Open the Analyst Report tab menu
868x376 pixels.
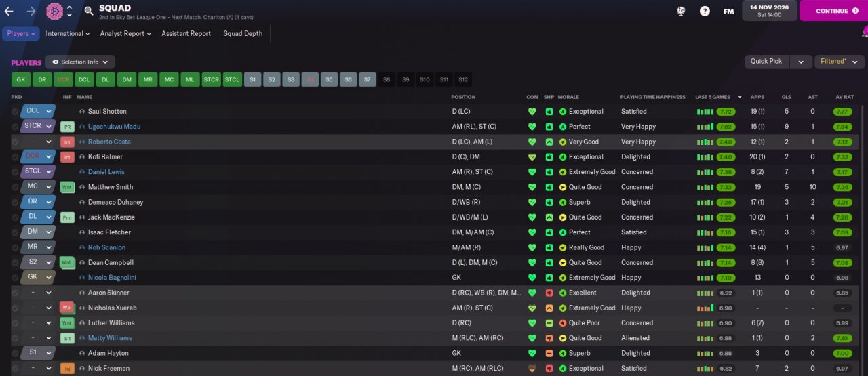coord(125,33)
